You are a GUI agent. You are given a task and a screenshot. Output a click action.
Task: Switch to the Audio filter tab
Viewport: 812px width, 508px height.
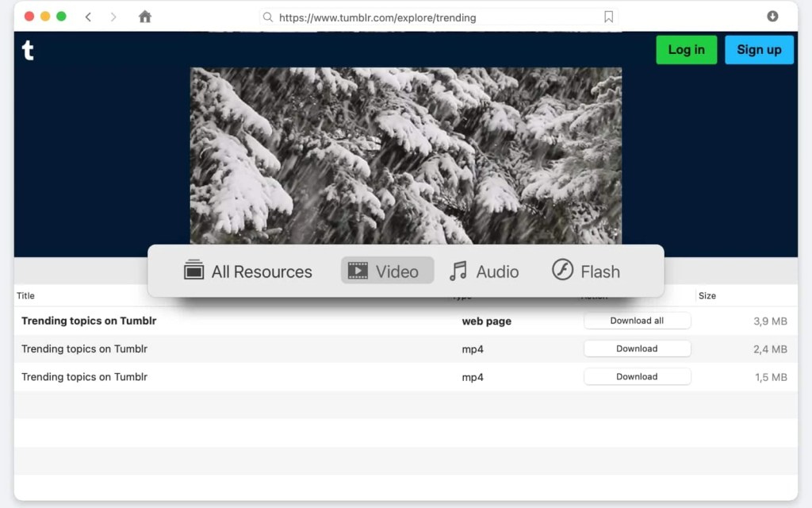[484, 271]
